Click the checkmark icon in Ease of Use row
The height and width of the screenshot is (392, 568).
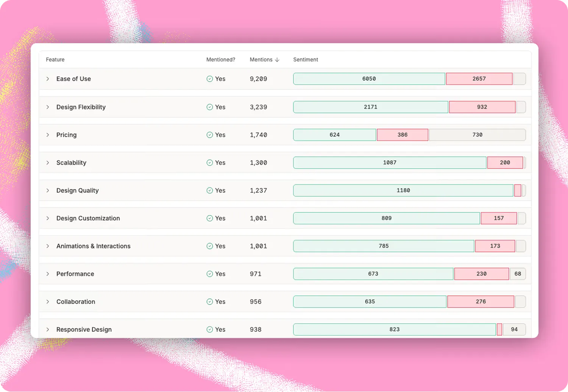[x=210, y=79]
